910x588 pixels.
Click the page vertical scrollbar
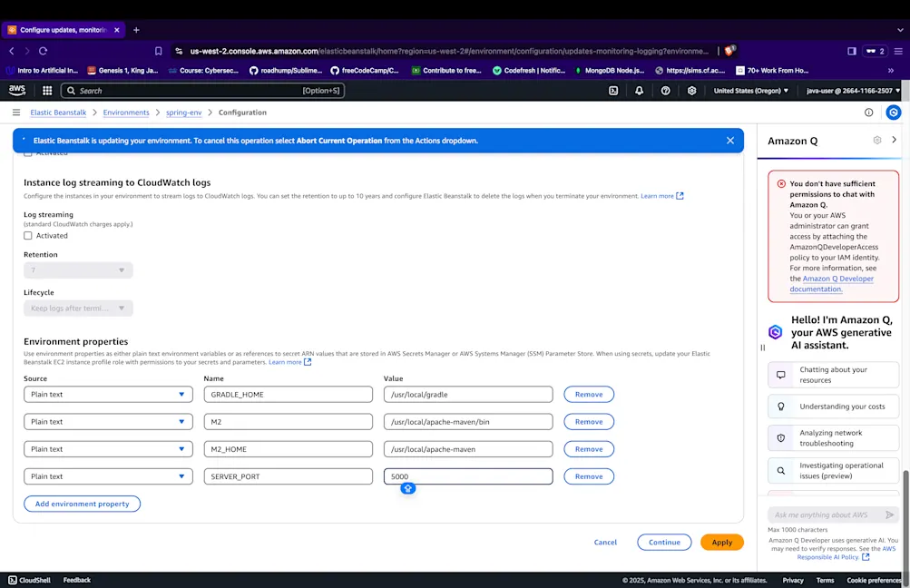906,528
